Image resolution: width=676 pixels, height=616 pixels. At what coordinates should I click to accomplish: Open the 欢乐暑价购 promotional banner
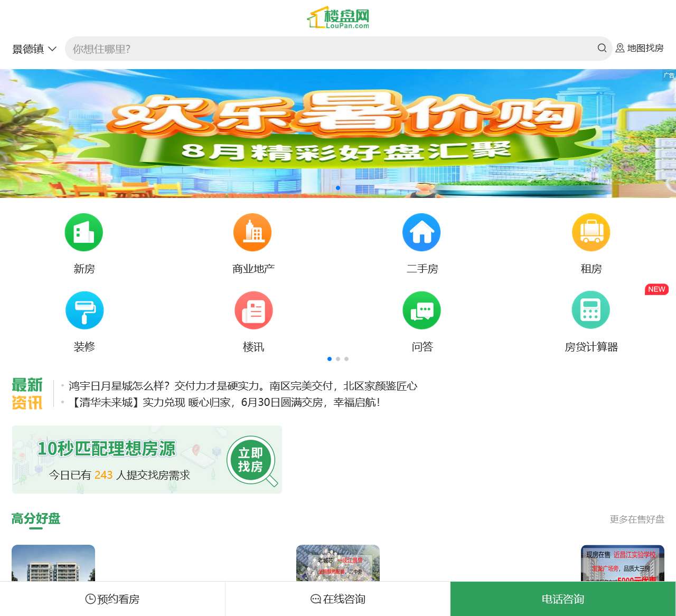click(x=338, y=134)
